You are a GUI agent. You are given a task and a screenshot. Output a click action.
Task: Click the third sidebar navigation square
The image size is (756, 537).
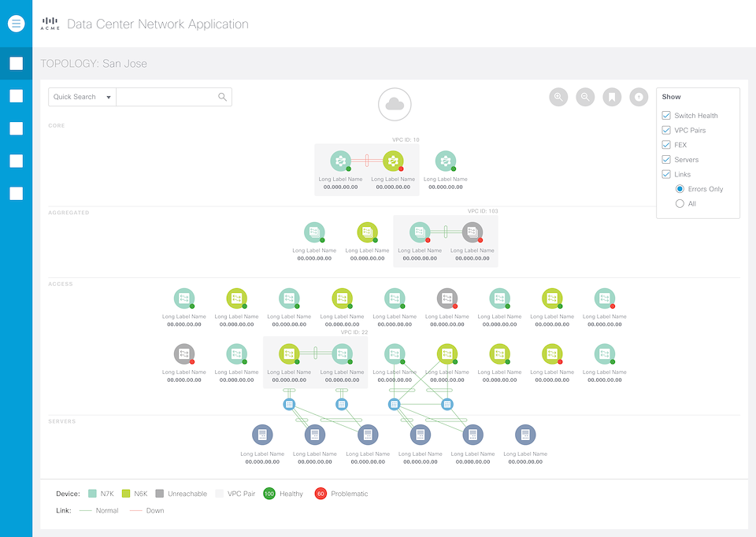coord(16,128)
